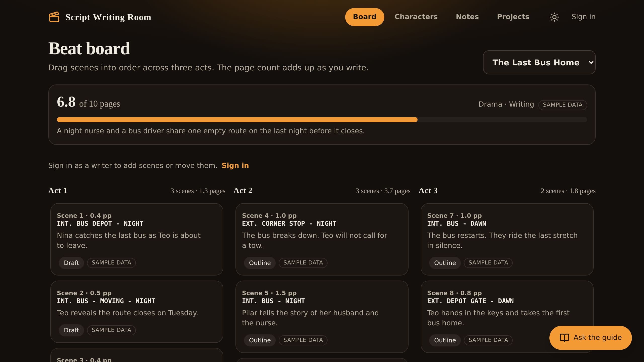Click the SAMPLE DATA badge on Scene 1
Image resolution: width=644 pixels, height=362 pixels.
point(111,263)
